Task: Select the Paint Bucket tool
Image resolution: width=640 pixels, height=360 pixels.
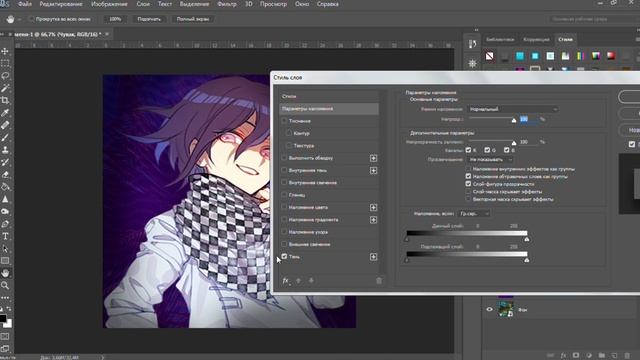Action: click(5, 187)
